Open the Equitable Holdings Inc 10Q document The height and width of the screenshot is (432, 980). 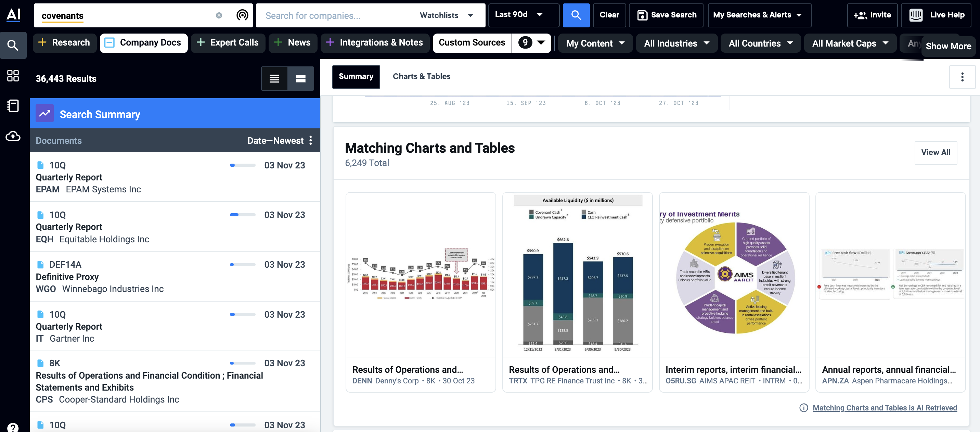(175, 227)
